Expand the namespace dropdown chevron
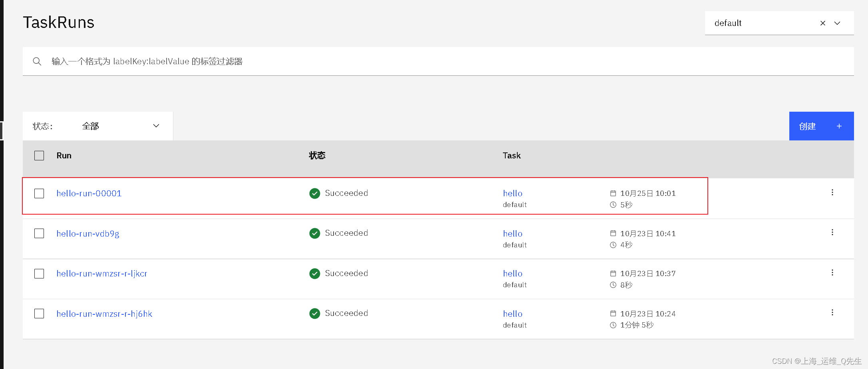Image resolution: width=868 pixels, height=369 pixels. [x=837, y=23]
